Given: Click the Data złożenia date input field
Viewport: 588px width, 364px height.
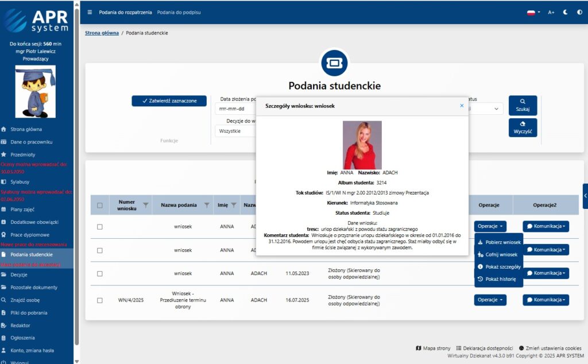Looking at the screenshot, I should point(235,109).
